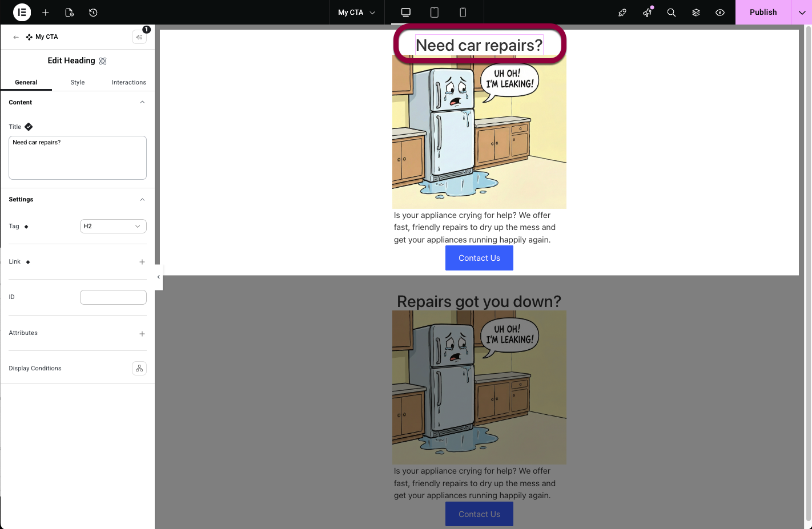Open the Add Element panel
Screen dimensions: 812x529
pos(46,13)
